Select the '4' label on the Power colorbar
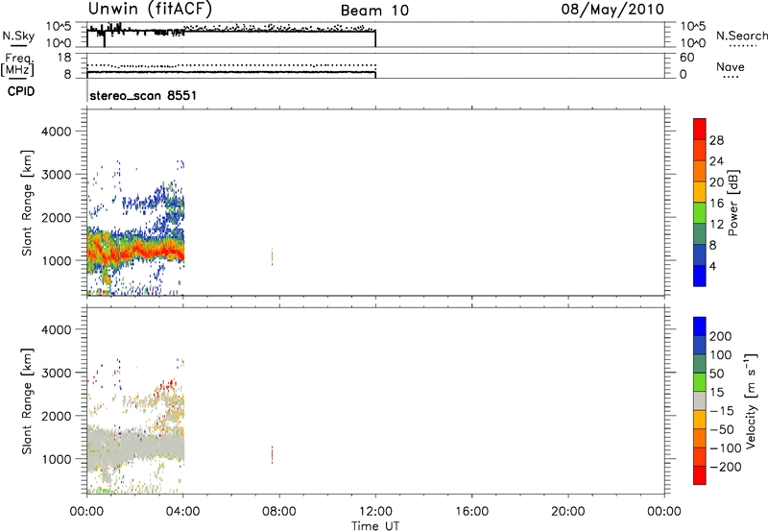This screenshot has width=768, height=532. tap(712, 266)
